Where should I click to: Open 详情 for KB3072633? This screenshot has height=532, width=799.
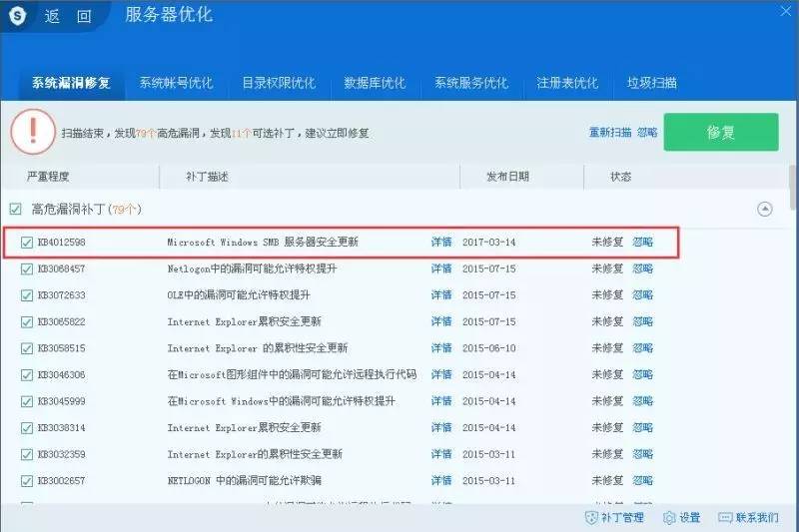441,294
